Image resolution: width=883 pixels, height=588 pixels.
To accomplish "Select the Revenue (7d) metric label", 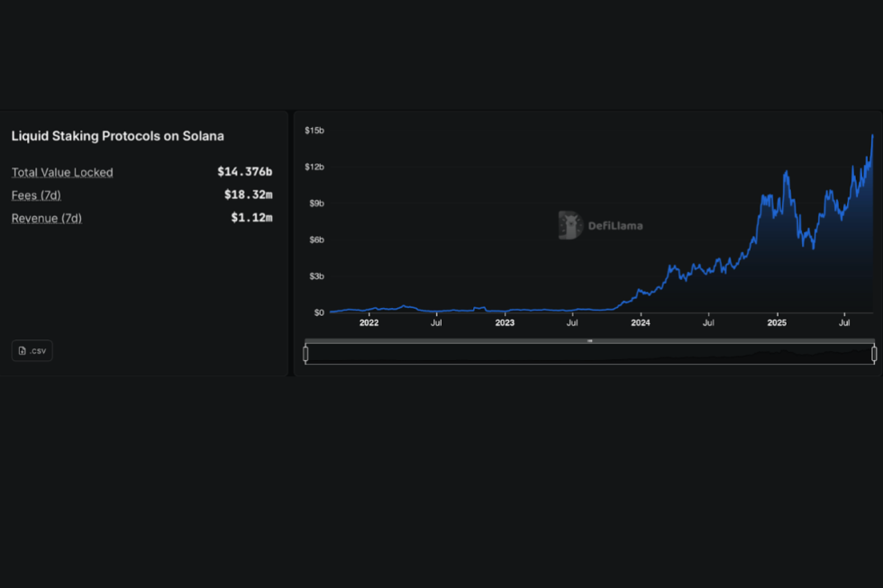I will (46, 218).
